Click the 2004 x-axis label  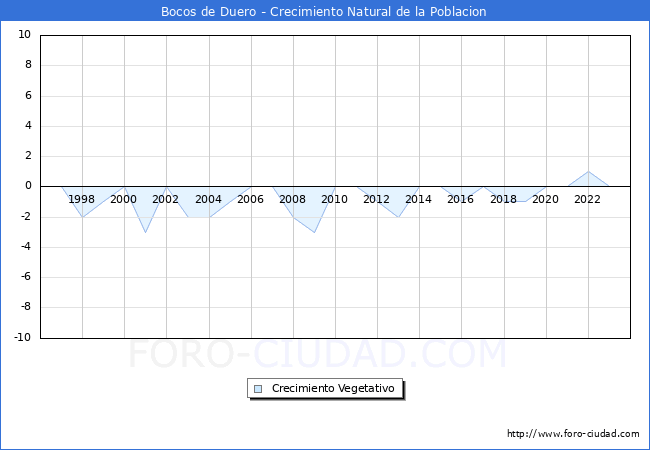point(208,199)
